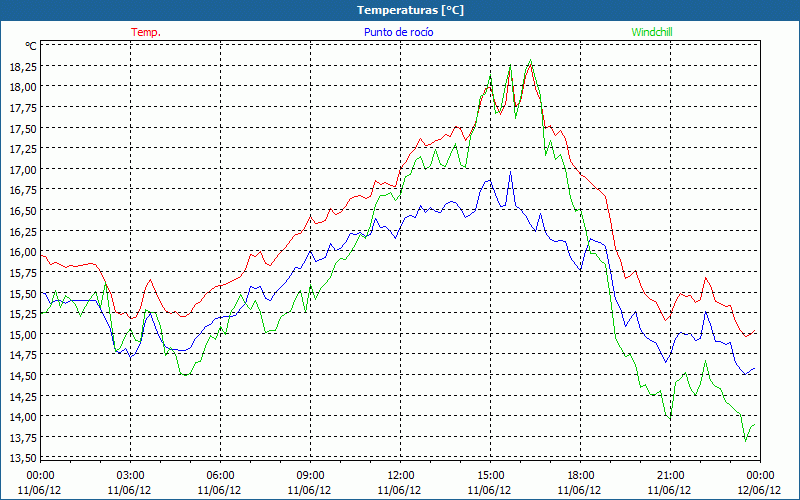Click the '17,50' y-axis value
The image size is (800, 500).
[x=23, y=128]
